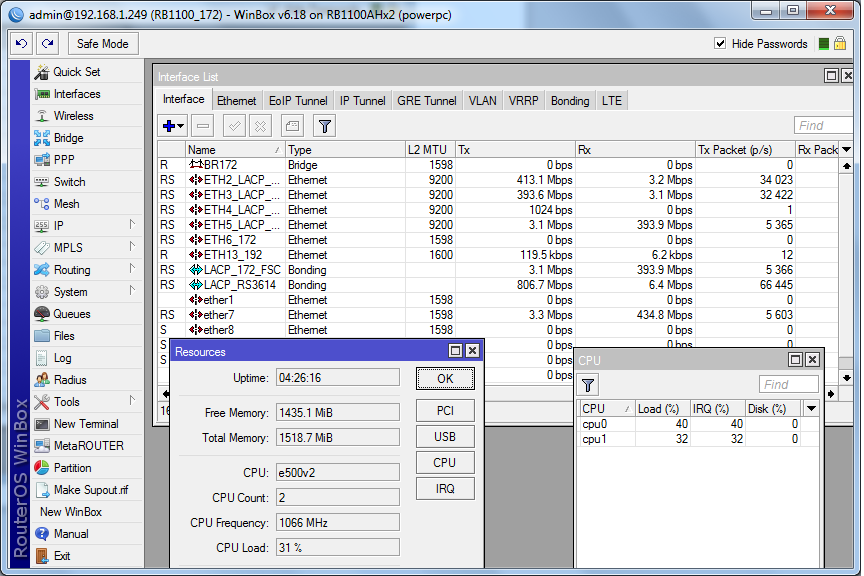
Task: Open the add-interface dropdown arrow
Action: point(180,125)
